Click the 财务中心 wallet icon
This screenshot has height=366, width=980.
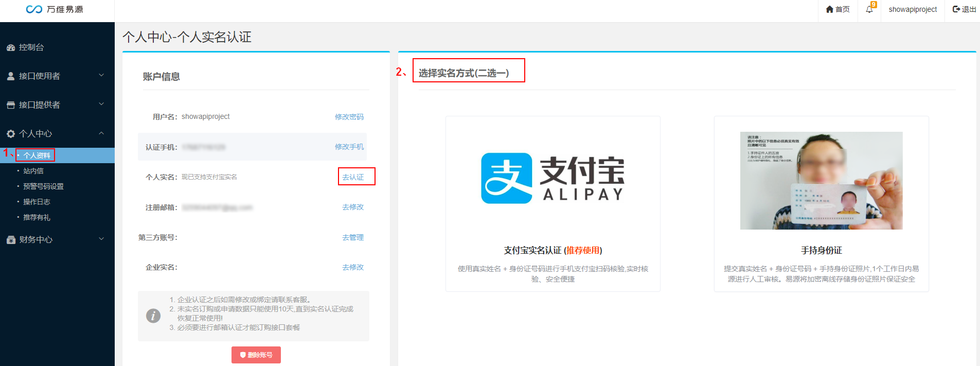tap(11, 240)
